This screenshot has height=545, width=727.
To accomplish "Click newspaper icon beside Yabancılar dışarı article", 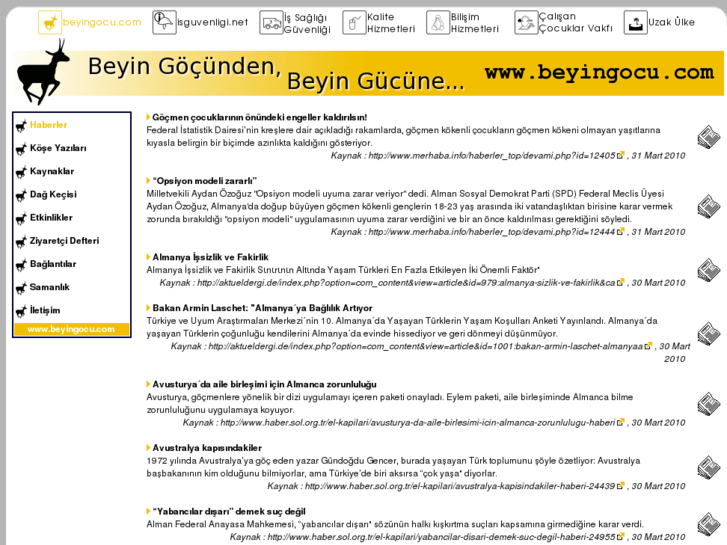I will (x=708, y=526).
